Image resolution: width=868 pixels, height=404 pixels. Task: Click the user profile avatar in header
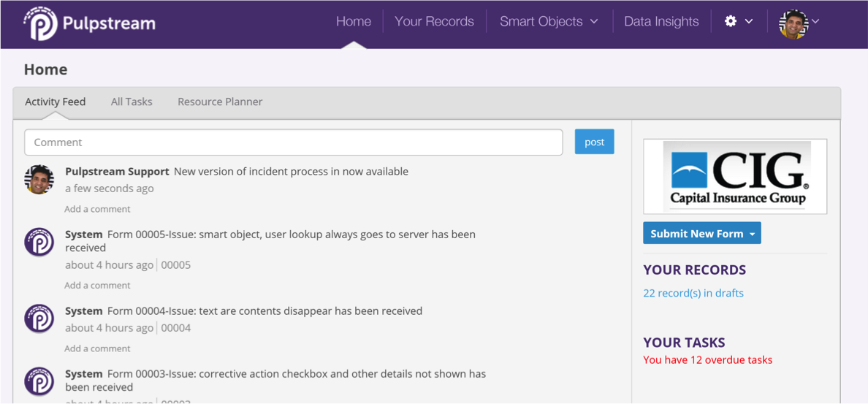[x=793, y=24]
